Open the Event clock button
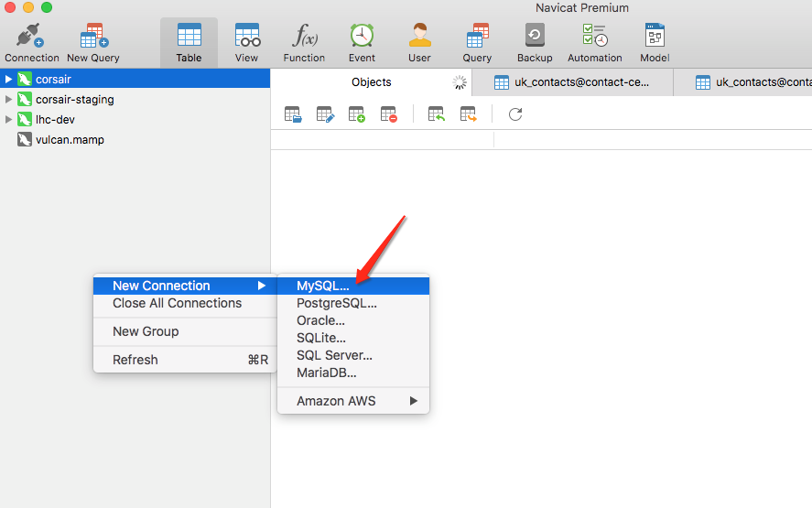This screenshot has width=812, height=508. 362,44
